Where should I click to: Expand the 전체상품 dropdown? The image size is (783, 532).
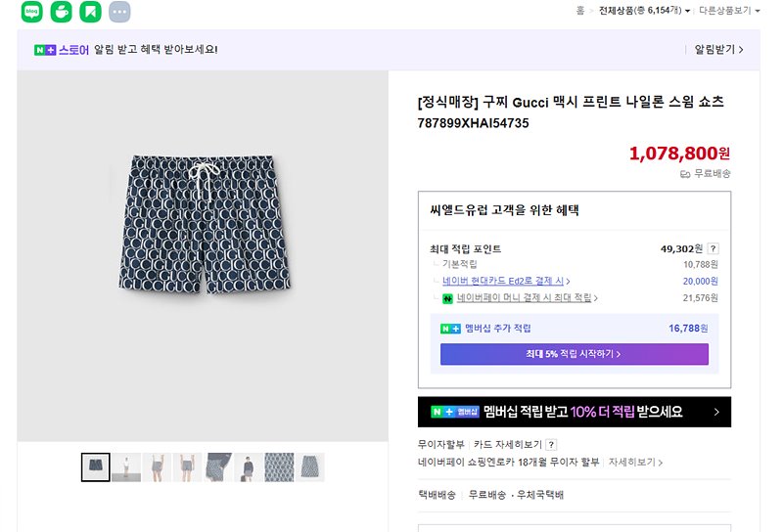pyautogui.click(x=644, y=11)
